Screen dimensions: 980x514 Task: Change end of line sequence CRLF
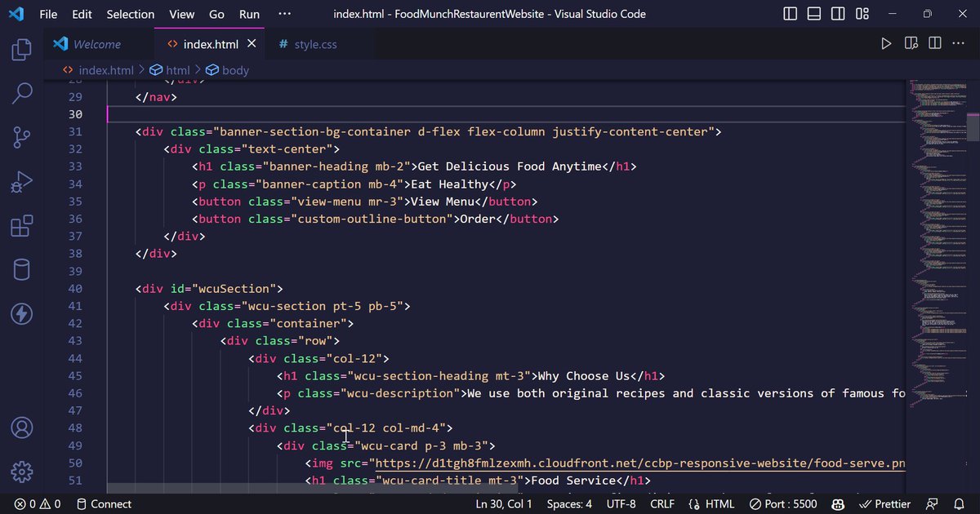661,504
